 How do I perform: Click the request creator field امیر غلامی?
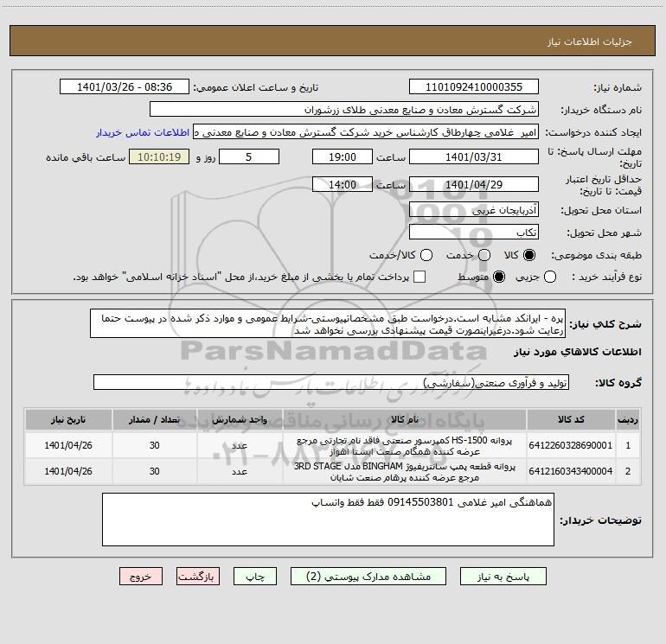[366, 132]
